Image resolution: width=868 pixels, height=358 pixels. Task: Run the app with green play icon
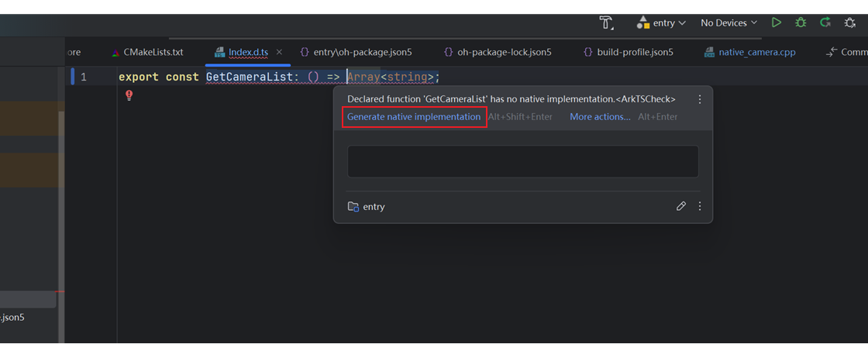click(x=776, y=23)
